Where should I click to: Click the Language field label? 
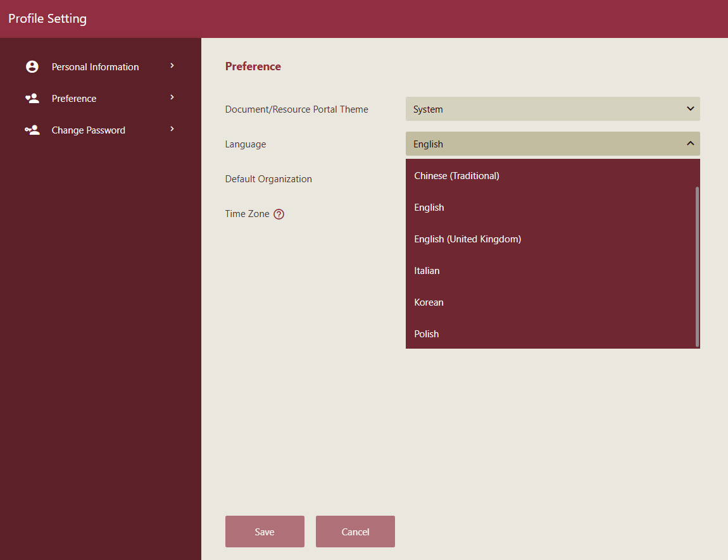pos(246,144)
